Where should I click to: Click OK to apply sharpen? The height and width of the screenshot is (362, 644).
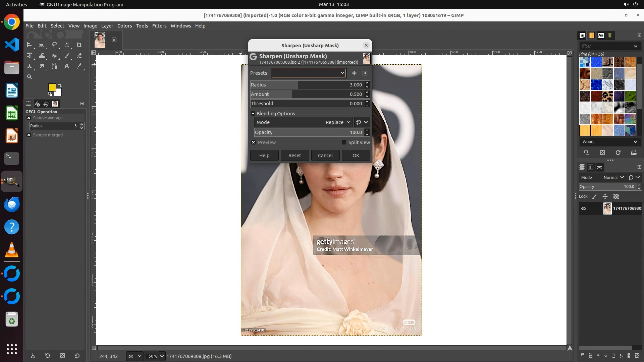coord(356,156)
